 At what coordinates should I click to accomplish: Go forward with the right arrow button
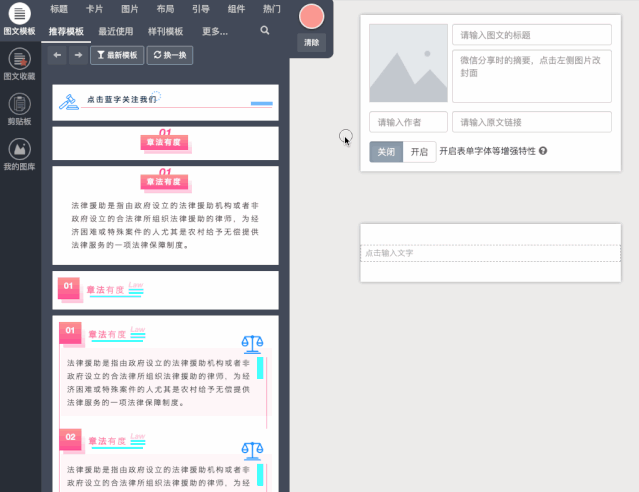pyautogui.click(x=78, y=55)
